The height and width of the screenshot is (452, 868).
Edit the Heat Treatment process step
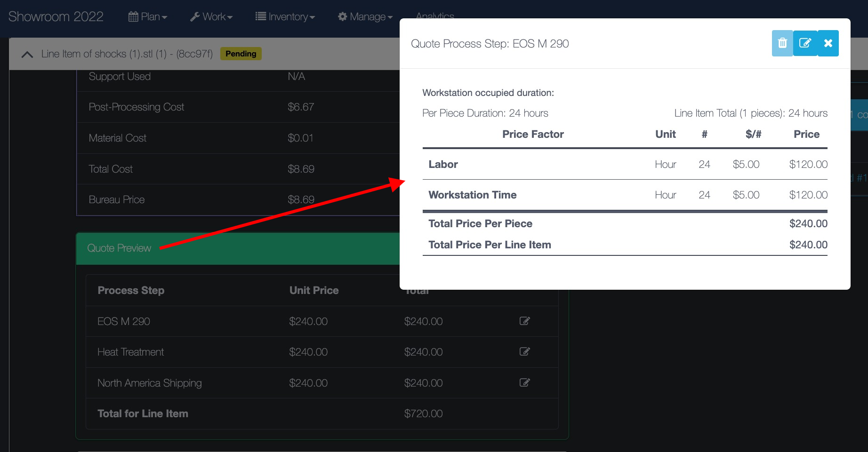pyautogui.click(x=524, y=352)
